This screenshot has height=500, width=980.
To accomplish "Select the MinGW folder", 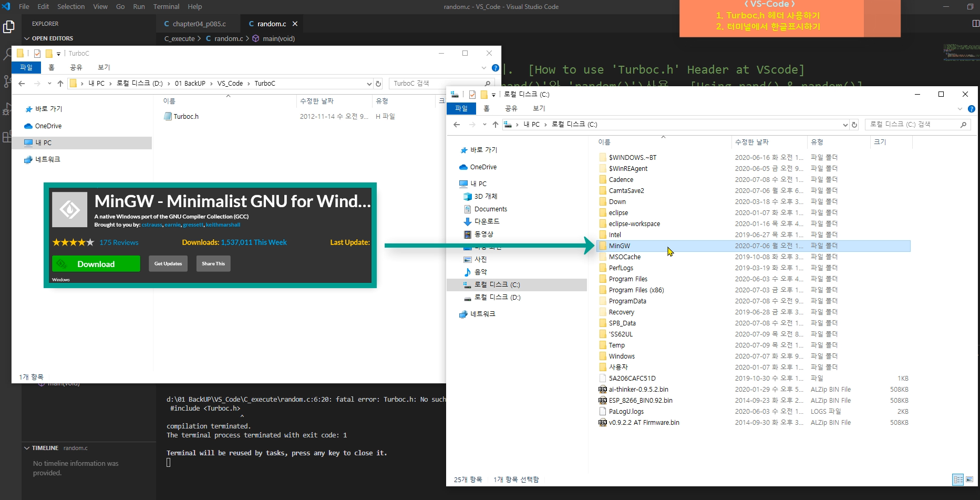I will [754, 246].
